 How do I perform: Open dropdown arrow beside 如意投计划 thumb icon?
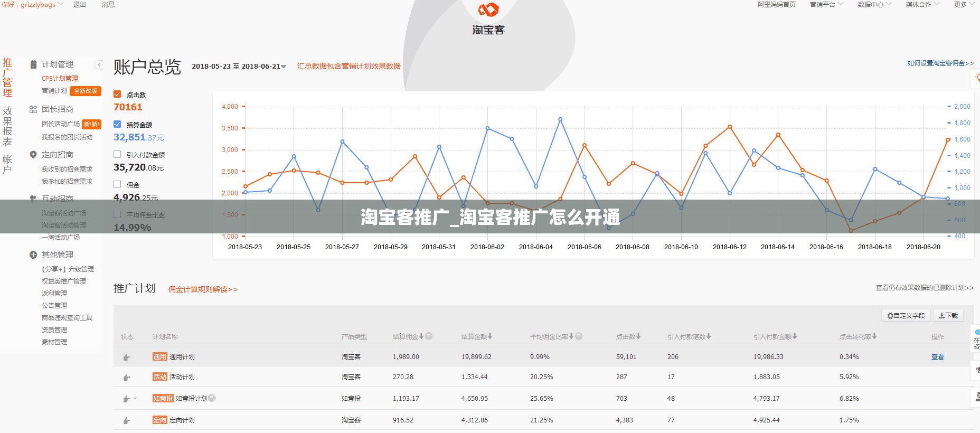click(x=135, y=399)
